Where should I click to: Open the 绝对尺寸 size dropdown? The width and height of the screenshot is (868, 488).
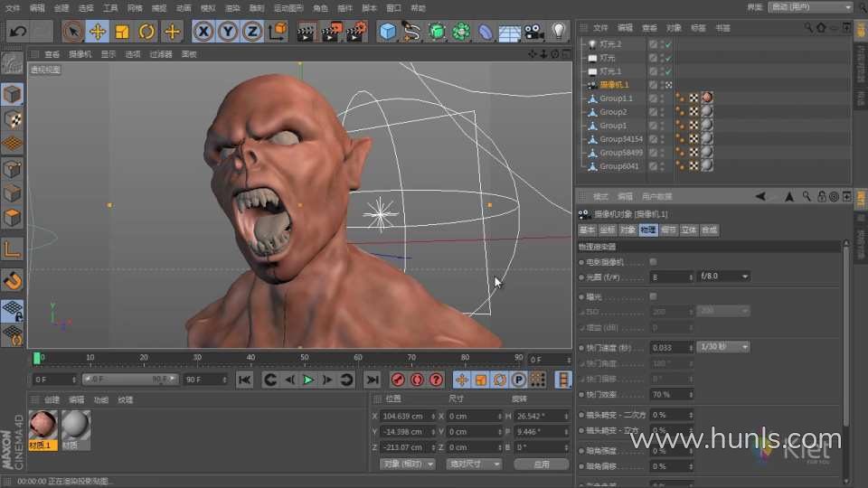pyautogui.click(x=473, y=464)
